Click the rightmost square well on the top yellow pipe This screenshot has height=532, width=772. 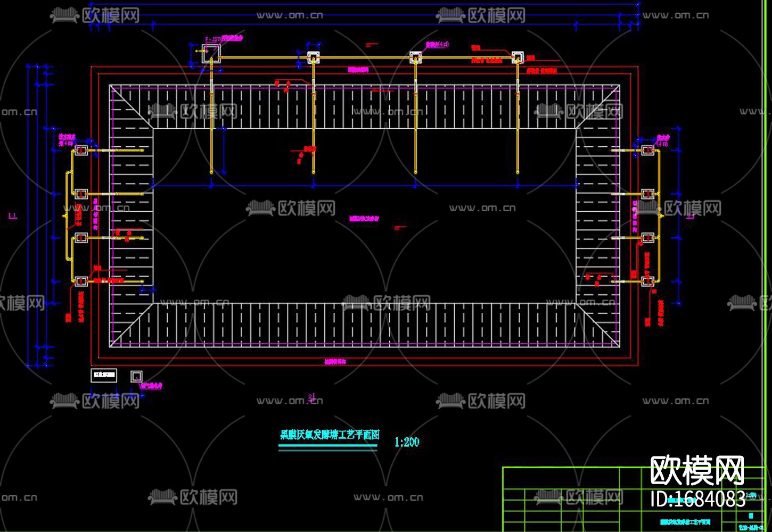click(518, 57)
